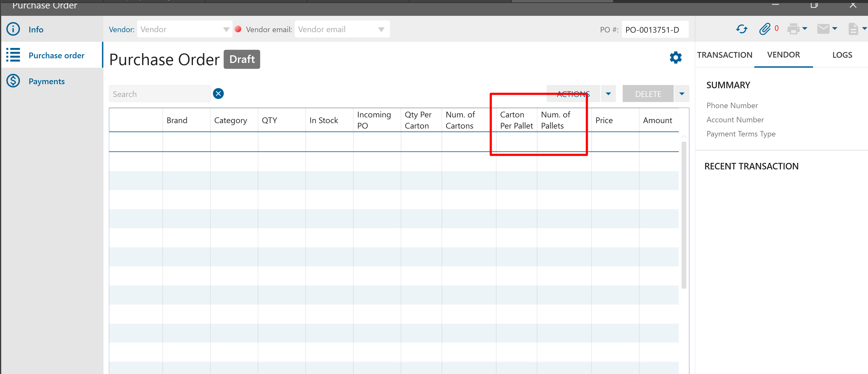Go to Payments in sidebar

pyautogui.click(x=47, y=81)
